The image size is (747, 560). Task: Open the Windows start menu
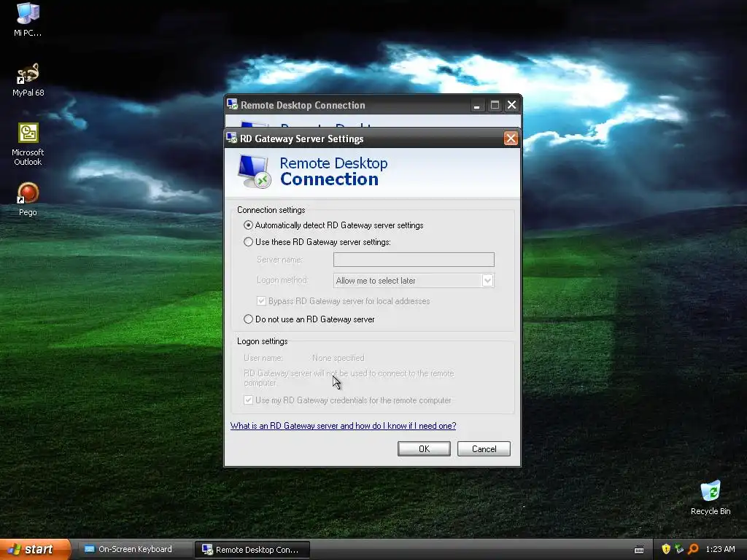(x=35, y=549)
